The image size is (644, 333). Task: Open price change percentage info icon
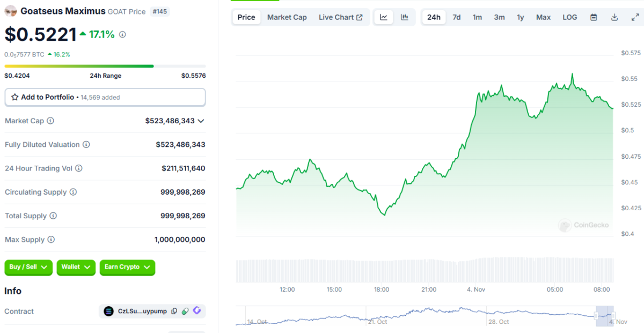coord(122,34)
